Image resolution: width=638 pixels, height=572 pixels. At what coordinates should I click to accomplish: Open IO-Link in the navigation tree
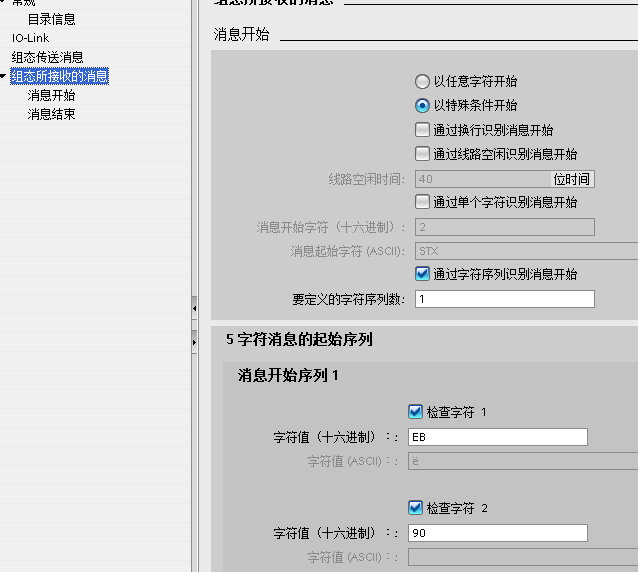point(31,38)
